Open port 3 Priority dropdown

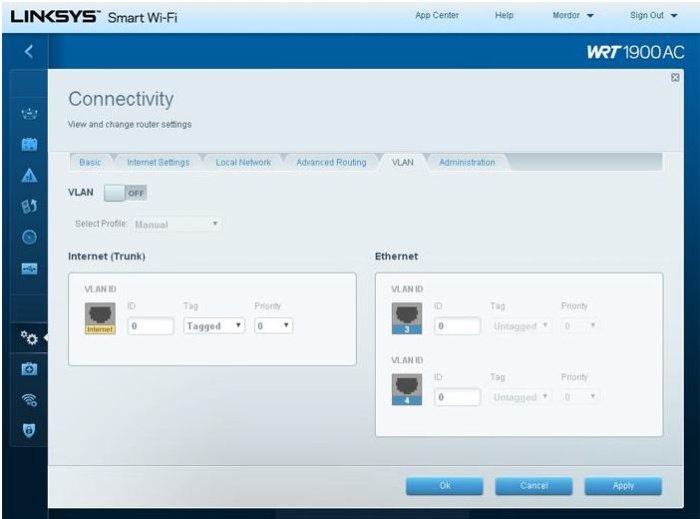pos(580,326)
